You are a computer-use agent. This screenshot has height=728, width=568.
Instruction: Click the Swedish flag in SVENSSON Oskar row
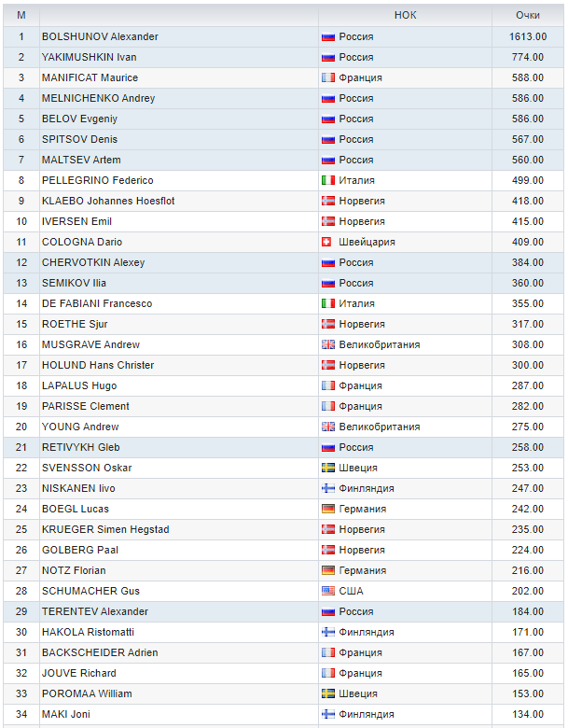tap(327, 468)
